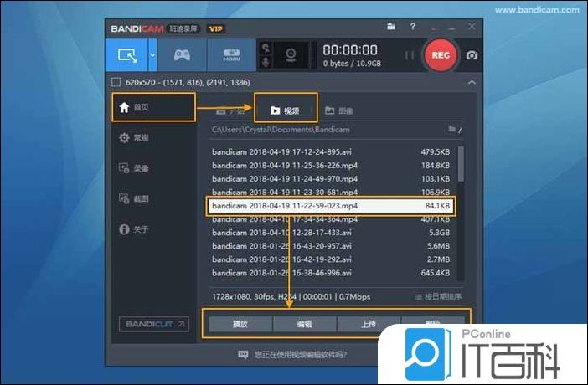588x385 pixels.
Task: Collapse the panel with the chevron arrow
Action: tap(472, 82)
